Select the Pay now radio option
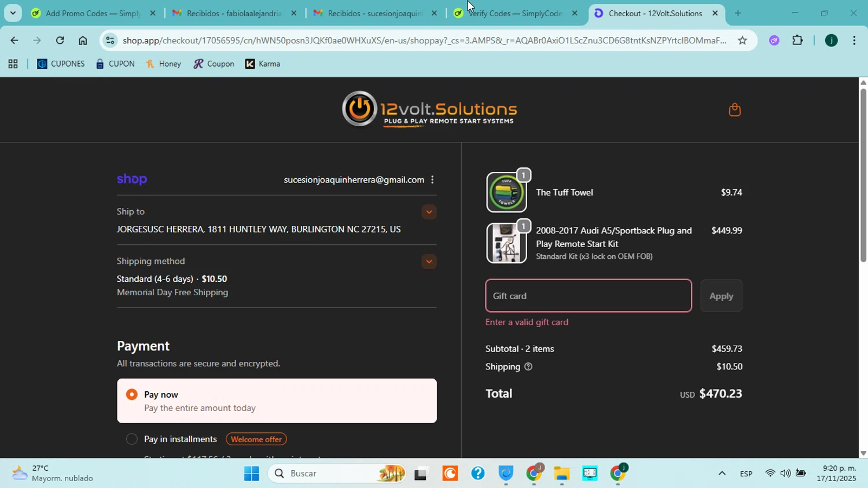Viewport: 868px width, 488px height. coord(132,395)
